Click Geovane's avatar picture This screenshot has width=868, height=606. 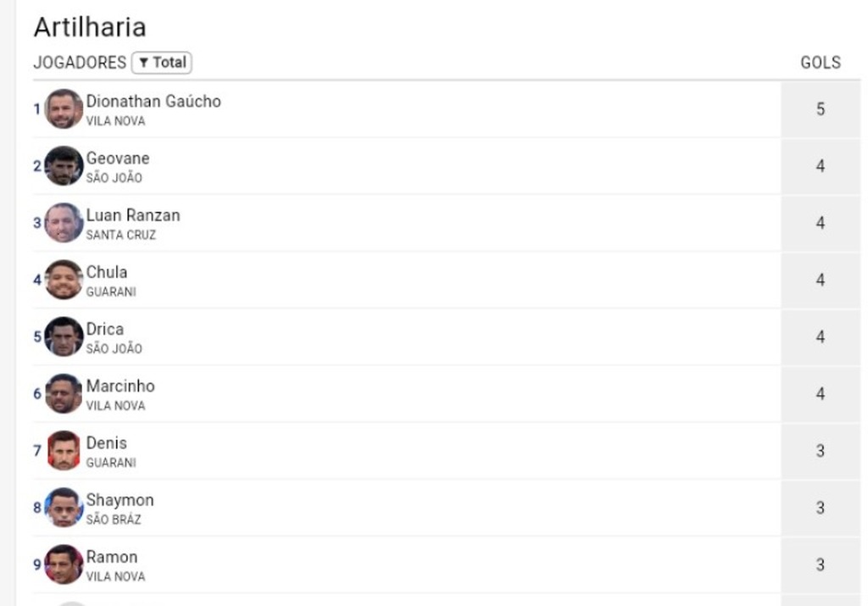click(x=64, y=166)
